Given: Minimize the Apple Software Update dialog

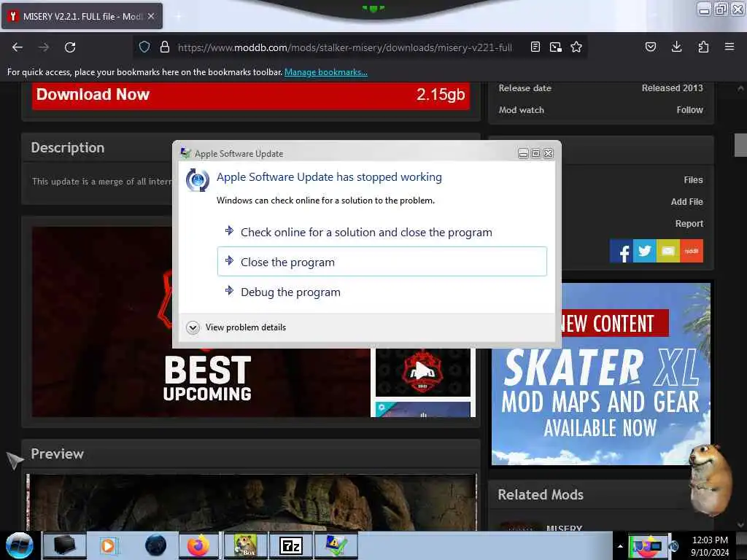Looking at the screenshot, I should pos(523,153).
